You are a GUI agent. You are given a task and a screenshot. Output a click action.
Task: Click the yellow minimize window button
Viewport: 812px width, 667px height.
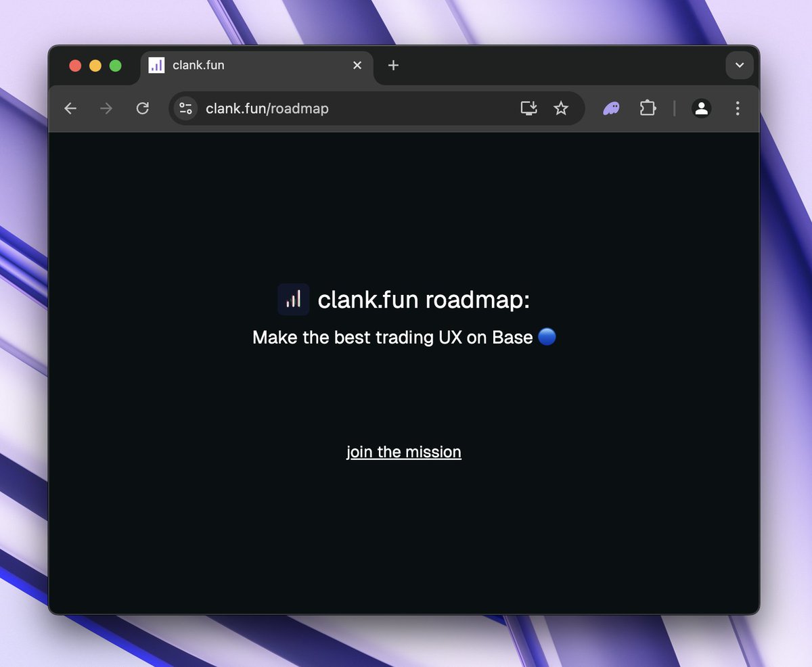pyautogui.click(x=95, y=66)
